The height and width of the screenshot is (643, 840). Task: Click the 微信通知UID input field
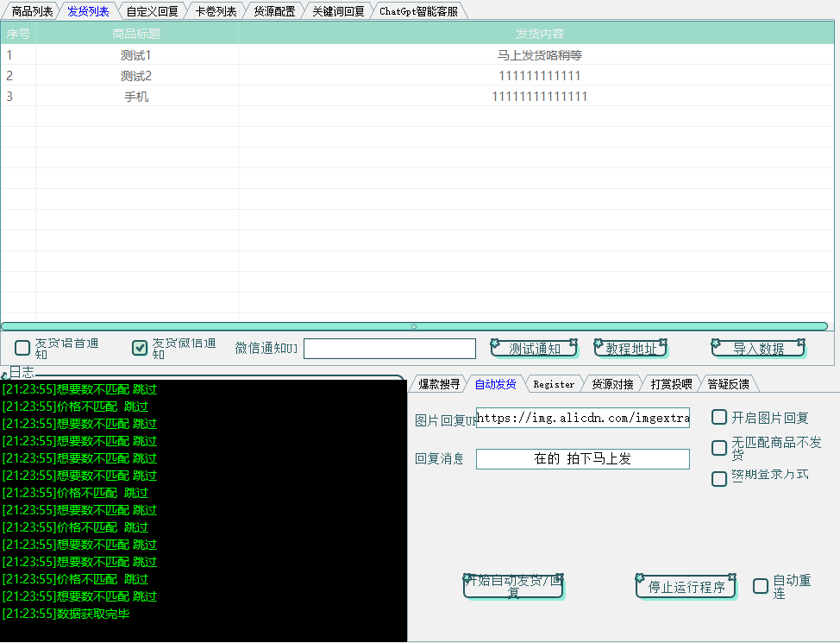tap(389, 348)
